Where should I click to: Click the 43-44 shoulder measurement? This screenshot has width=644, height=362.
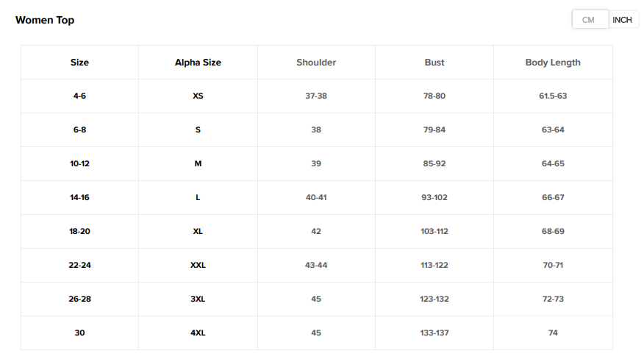tap(316, 266)
